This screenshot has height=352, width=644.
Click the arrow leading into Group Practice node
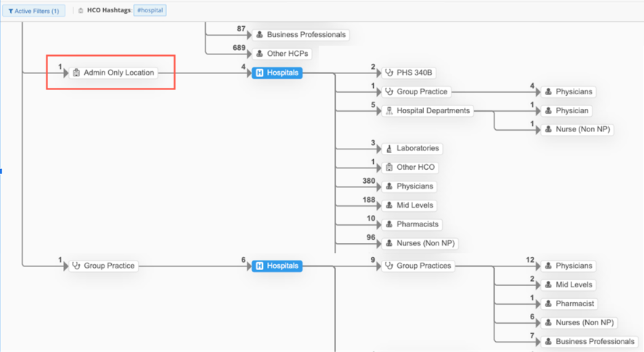point(64,266)
